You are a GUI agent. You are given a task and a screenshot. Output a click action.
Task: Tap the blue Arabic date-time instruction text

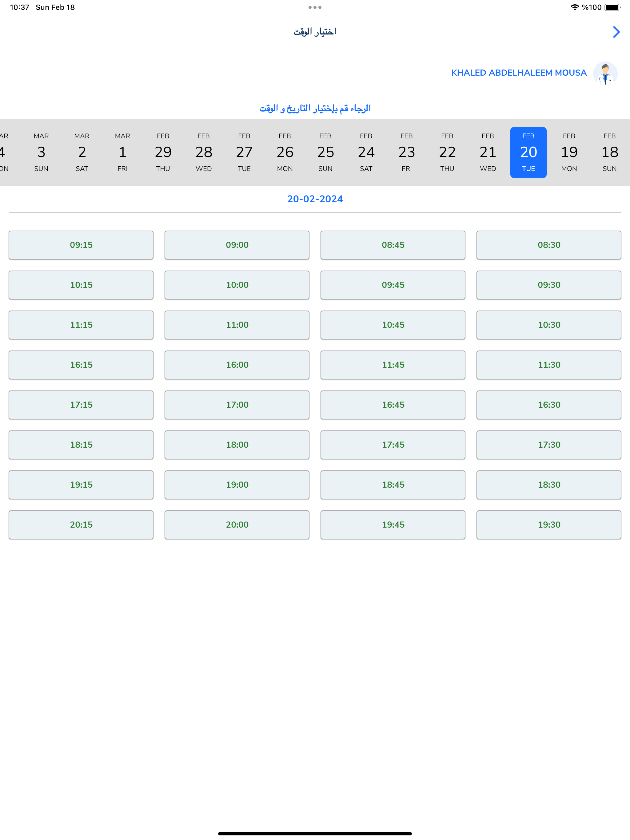click(315, 109)
